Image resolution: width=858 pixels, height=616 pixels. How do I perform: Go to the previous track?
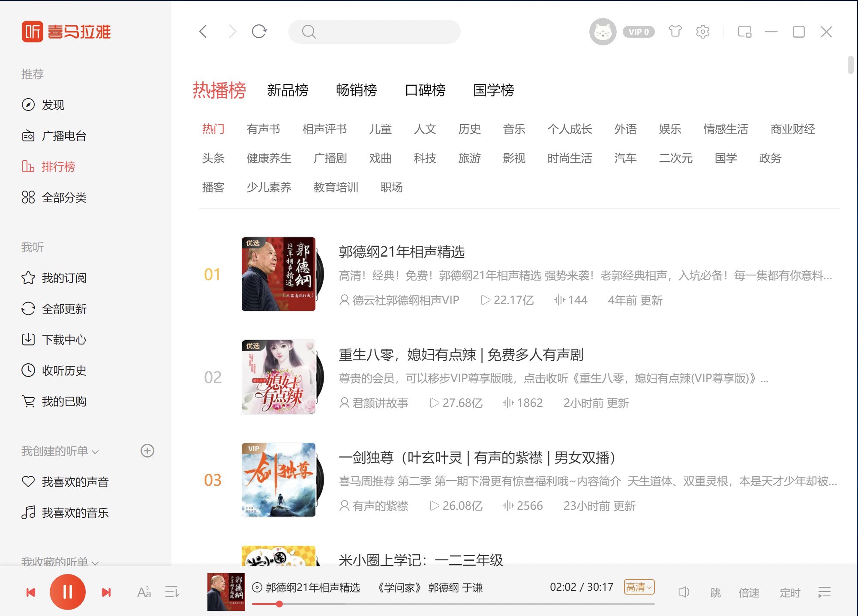31,592
